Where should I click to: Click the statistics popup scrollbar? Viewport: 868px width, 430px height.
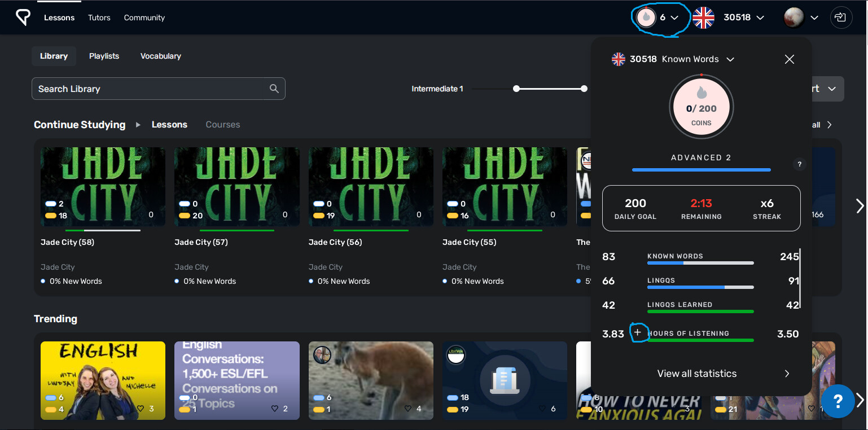pyautogui.click(x=800, y=278)
